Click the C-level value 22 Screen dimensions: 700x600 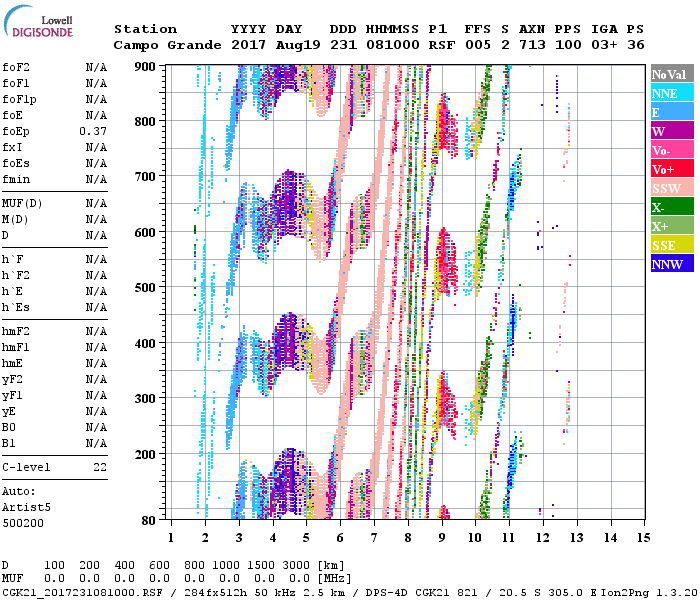(x=100, y=468)
